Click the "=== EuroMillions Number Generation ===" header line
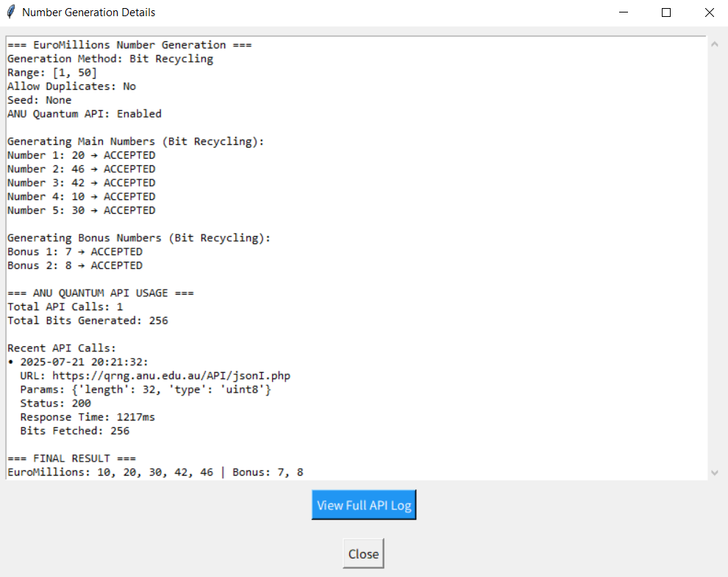This screenshot has height=577, width=728. (129, 45)
